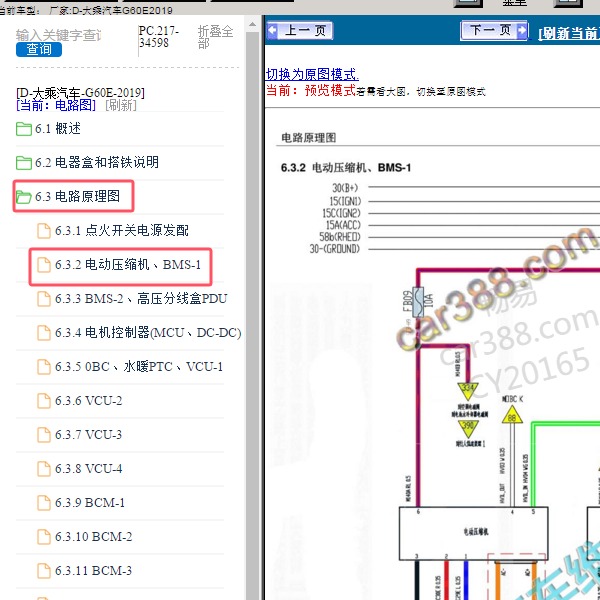
Task: Click the FB09 10A fuse symbol
Action: [418, 302]
